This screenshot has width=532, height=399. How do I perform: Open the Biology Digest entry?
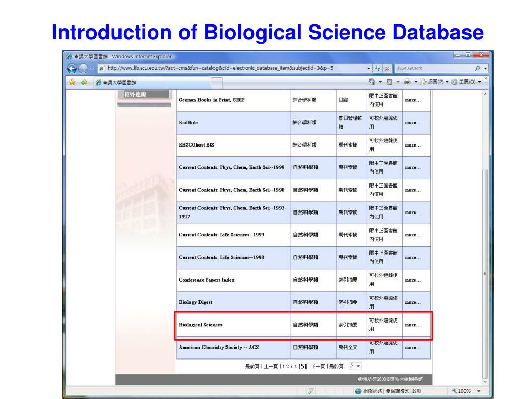196,302
